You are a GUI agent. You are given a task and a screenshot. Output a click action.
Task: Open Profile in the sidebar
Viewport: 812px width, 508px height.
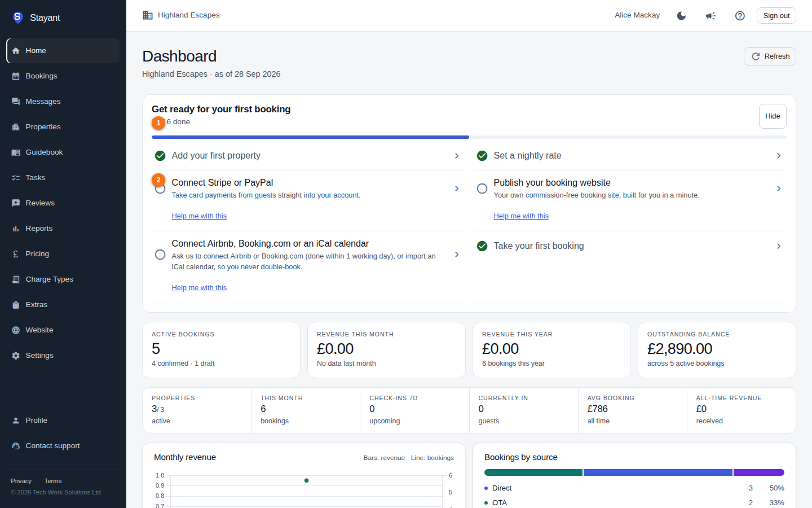[63, 421]
